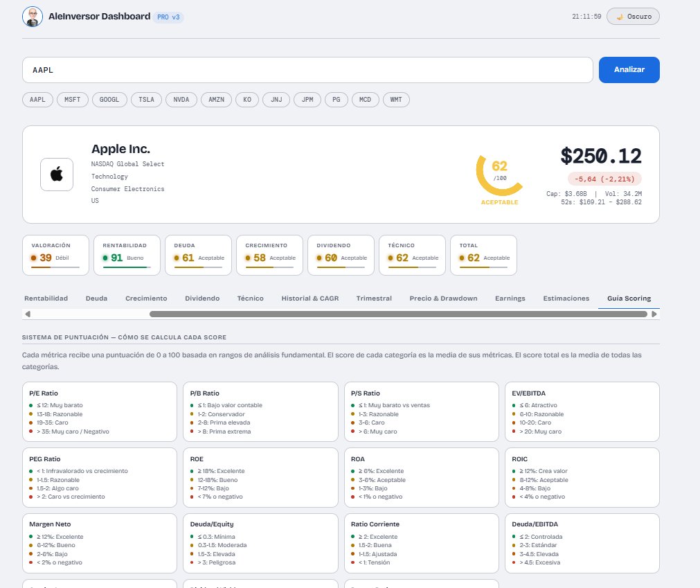This screenshot has height=588, width=700.
Task: Click the Rentabilidad 91 score card
Action: pyautogui.click(x=127, y=255)
